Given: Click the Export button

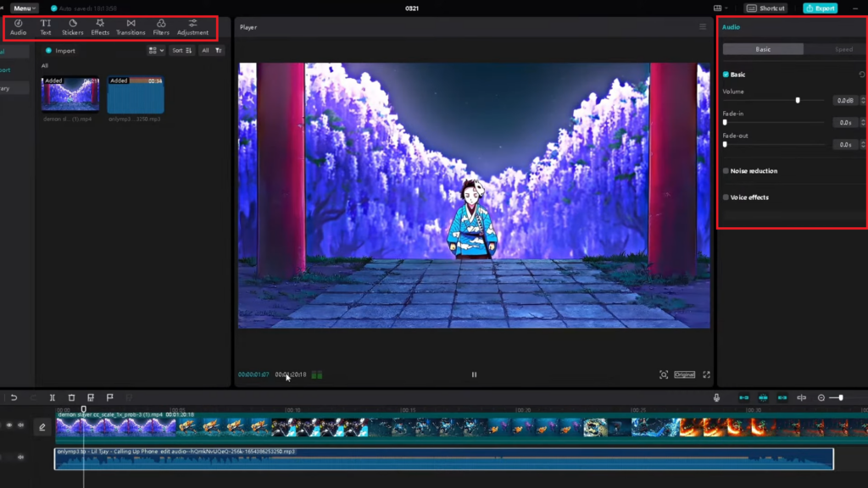Looking at the screenshot, I should (820, 8).
